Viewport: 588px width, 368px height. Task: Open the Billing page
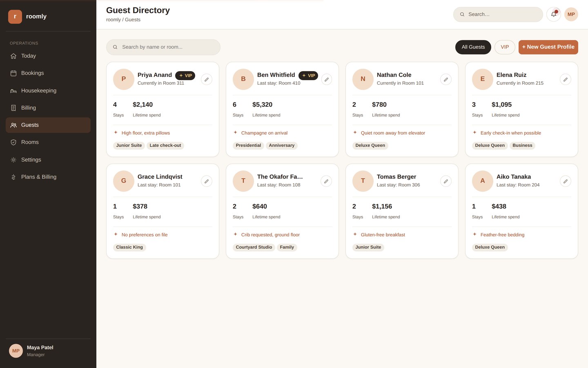click(x=48, y=108)
